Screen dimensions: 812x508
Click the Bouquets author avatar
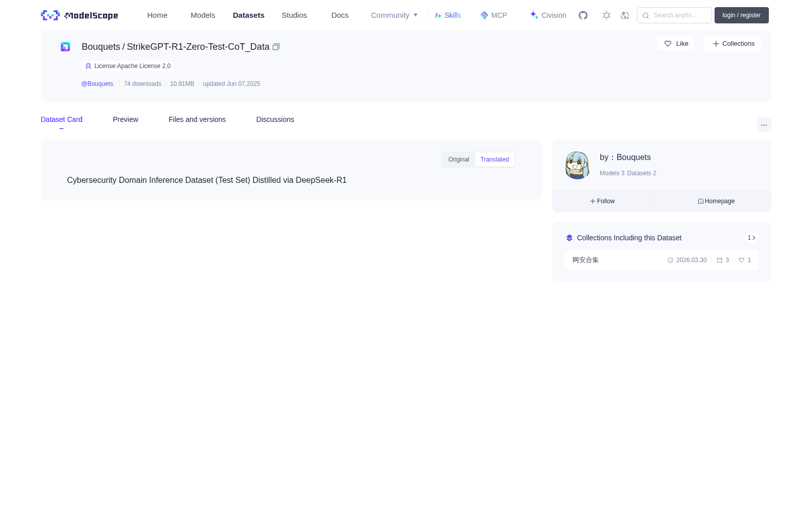pyautogui.click(x=577, y=165)
